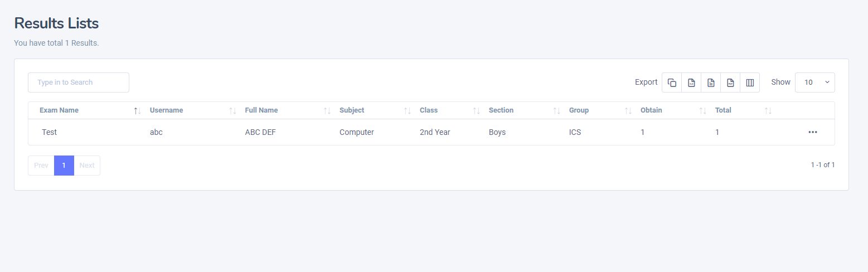Sort by Section column arrows
Viewport: 868px width, 272px height.
coord(557,111)
